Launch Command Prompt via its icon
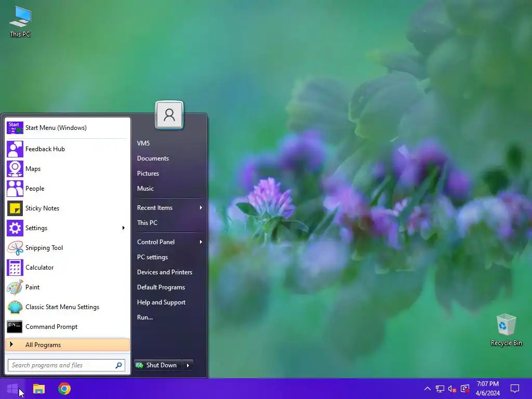Viewport: 532px width, 399px height. [x=15, y=327]
